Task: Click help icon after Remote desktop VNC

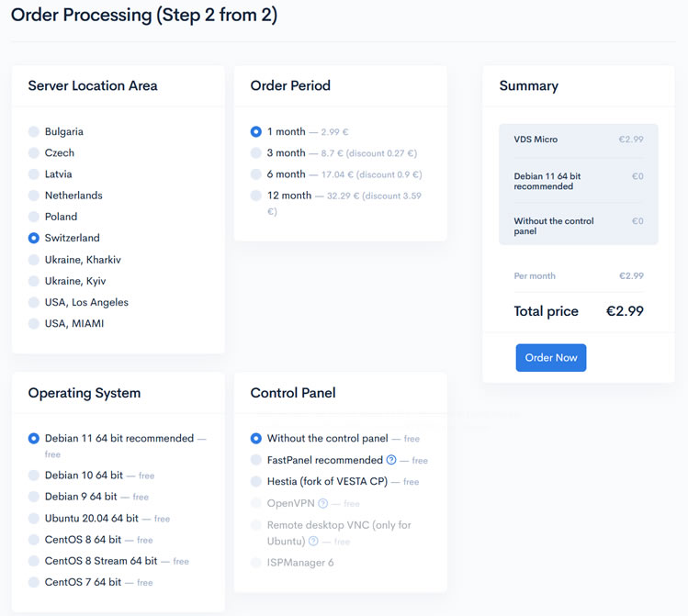Action: click(x=313, y=542)
